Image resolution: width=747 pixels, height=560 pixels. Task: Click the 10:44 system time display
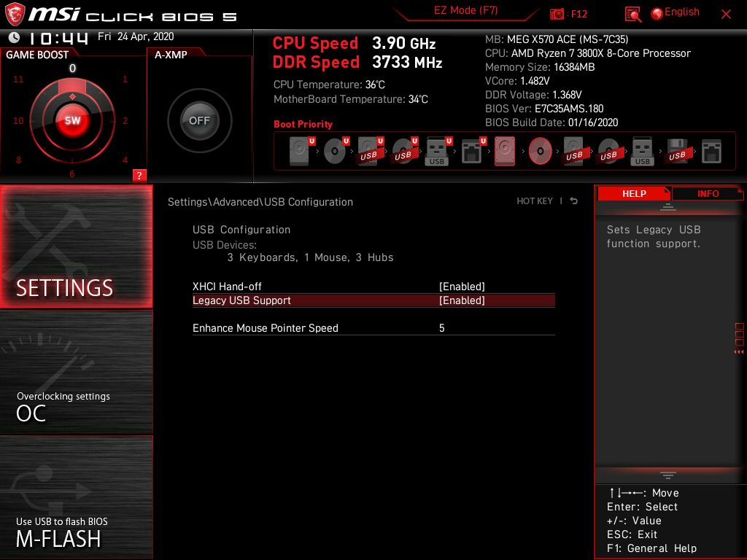coord(58,38)
